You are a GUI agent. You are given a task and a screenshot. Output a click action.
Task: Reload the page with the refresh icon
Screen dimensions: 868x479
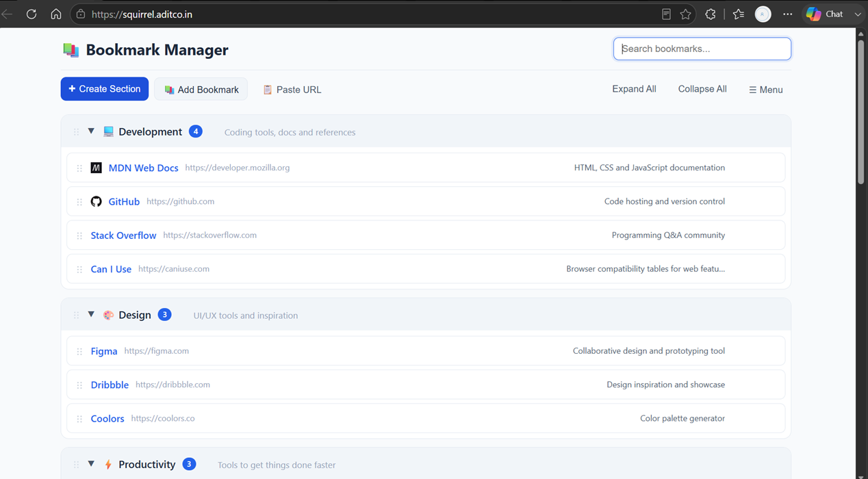31,14
